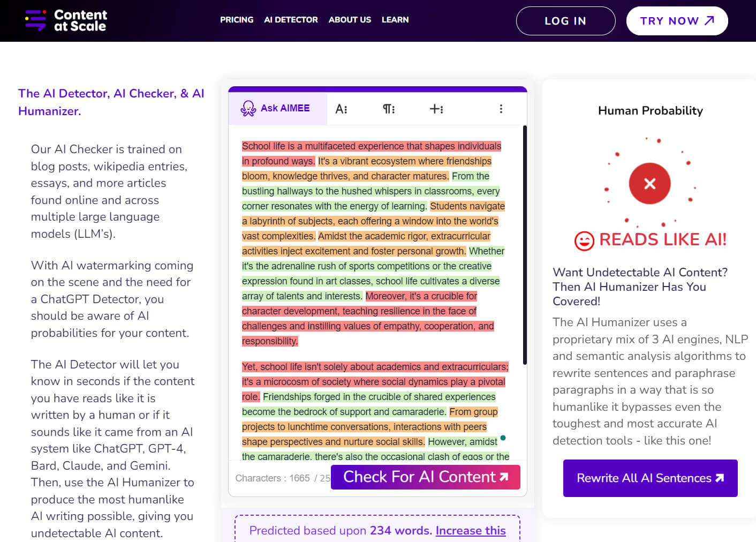756x542 pixels.
Task: Open the ABOUT US page
Action: (x=350, y=20)
